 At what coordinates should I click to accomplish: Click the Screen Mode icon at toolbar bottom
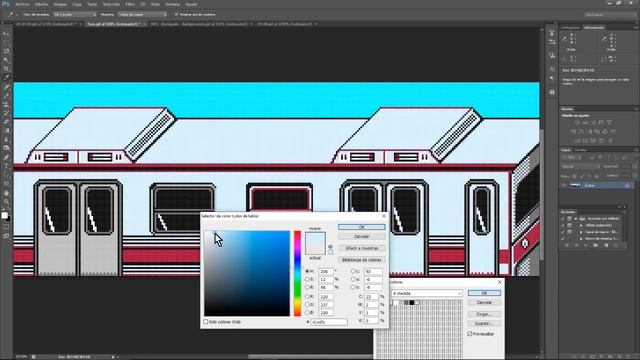pyautogui.click(x=6, y=236)
